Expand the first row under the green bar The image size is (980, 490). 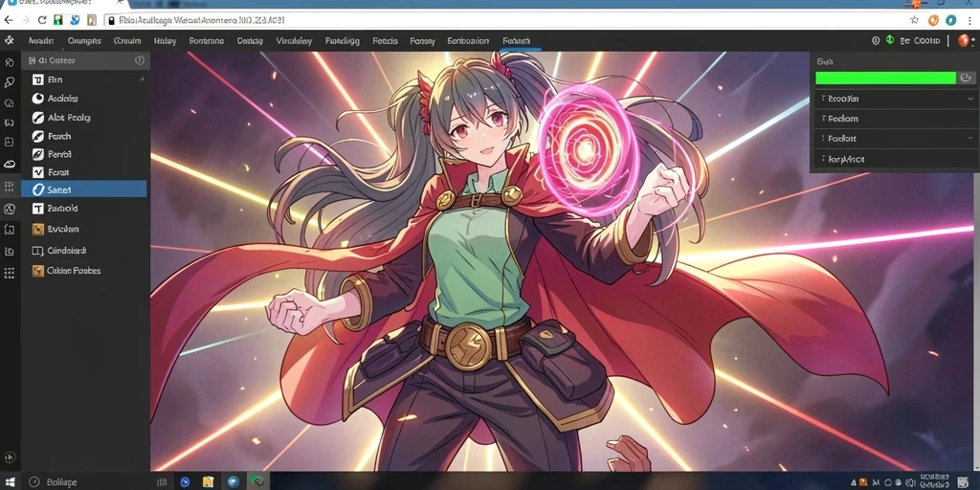[895, 99]
